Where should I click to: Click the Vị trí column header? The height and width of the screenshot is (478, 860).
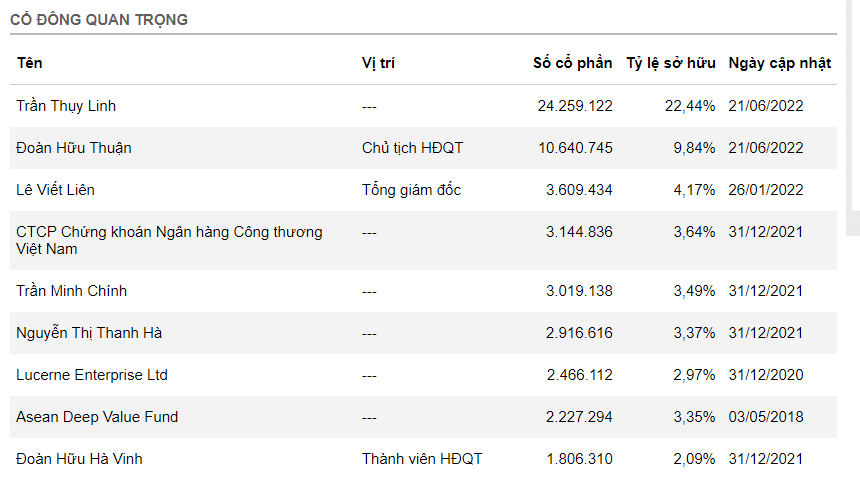[x=379, y=63]
